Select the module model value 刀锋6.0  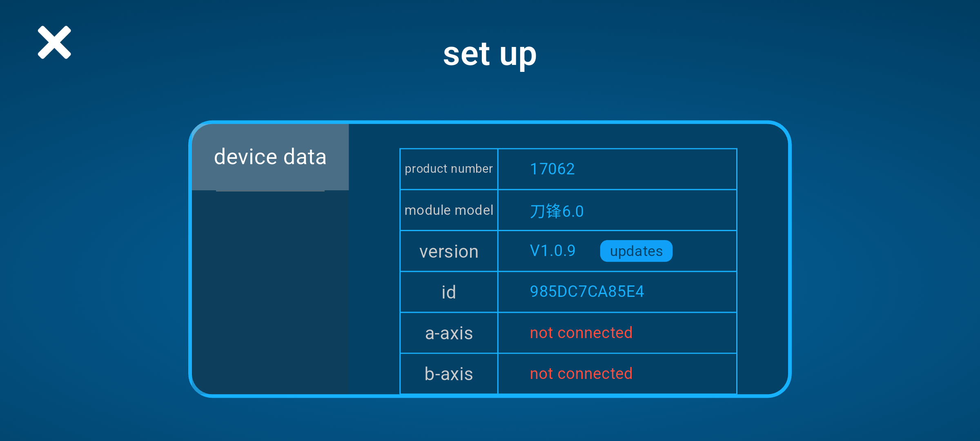coord(557,211)
